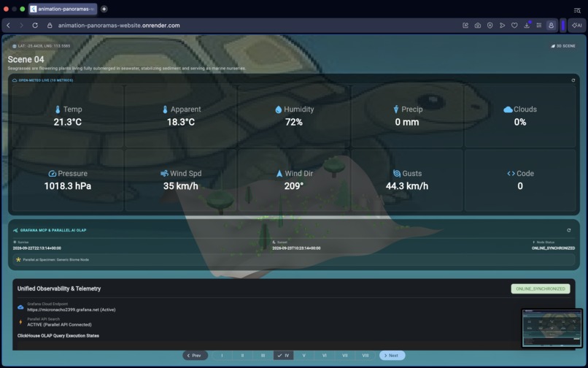
Task: Select the Sunset timestamp value
Action: (x=296, y=248)
